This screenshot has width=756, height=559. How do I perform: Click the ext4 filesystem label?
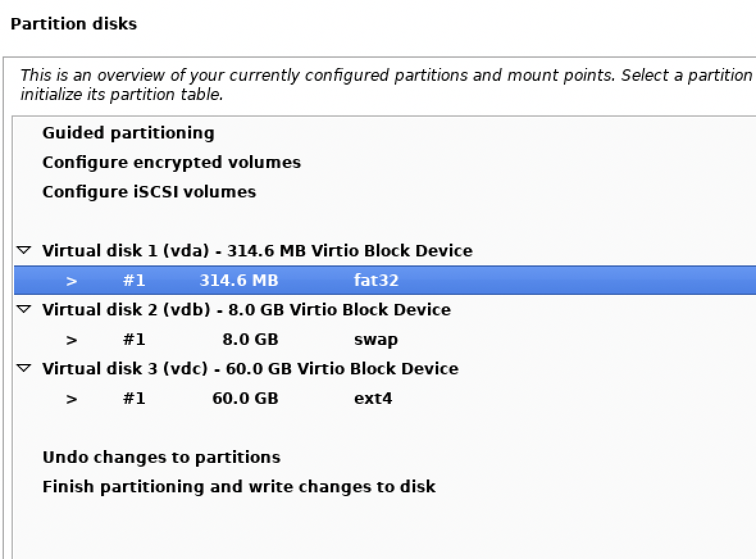coord(373,399)
